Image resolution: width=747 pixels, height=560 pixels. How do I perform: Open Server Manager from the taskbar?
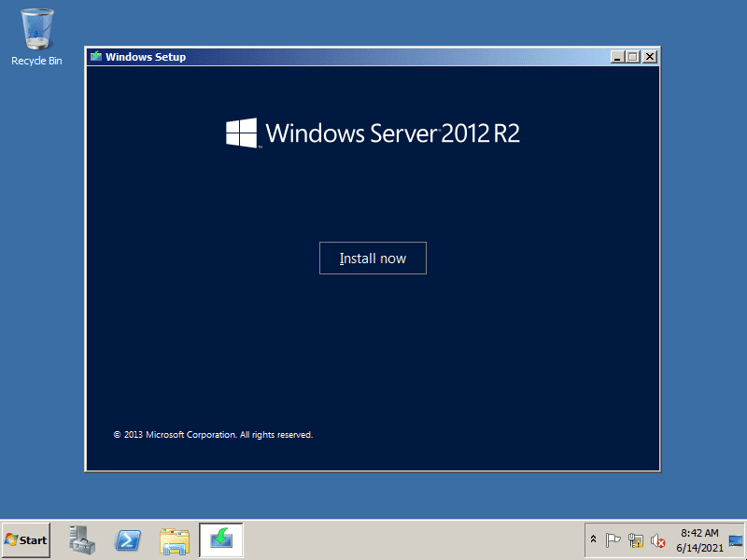point(80,539)
